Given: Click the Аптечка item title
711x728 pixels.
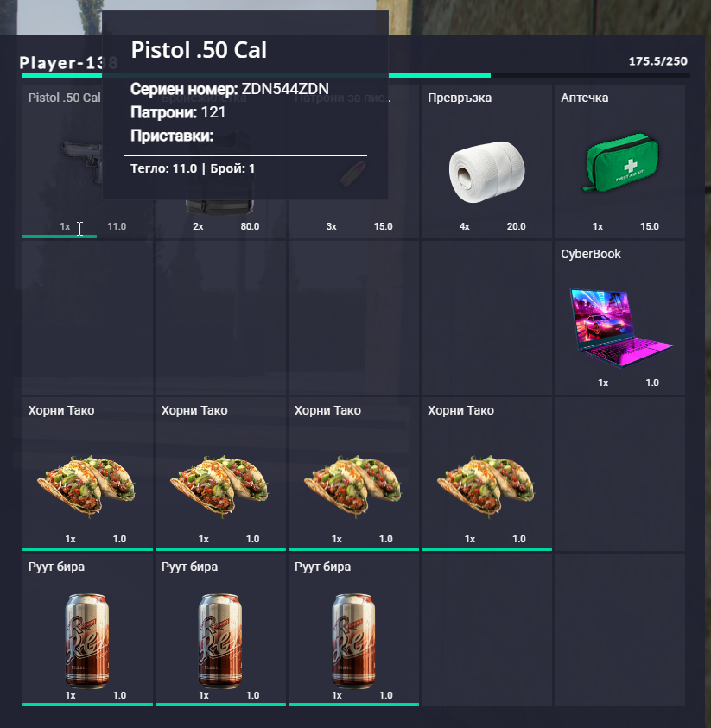Looking at the screenshot, I should pos(584,98).
